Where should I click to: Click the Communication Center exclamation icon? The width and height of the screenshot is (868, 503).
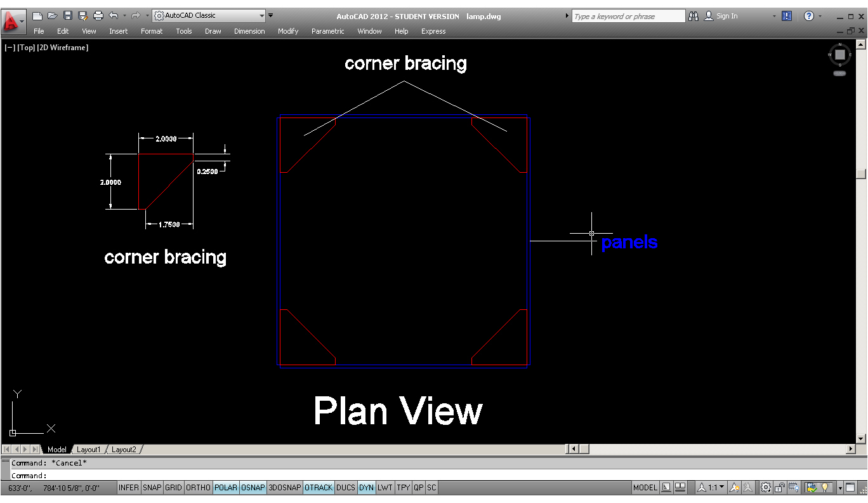click(x=787, y=17)
